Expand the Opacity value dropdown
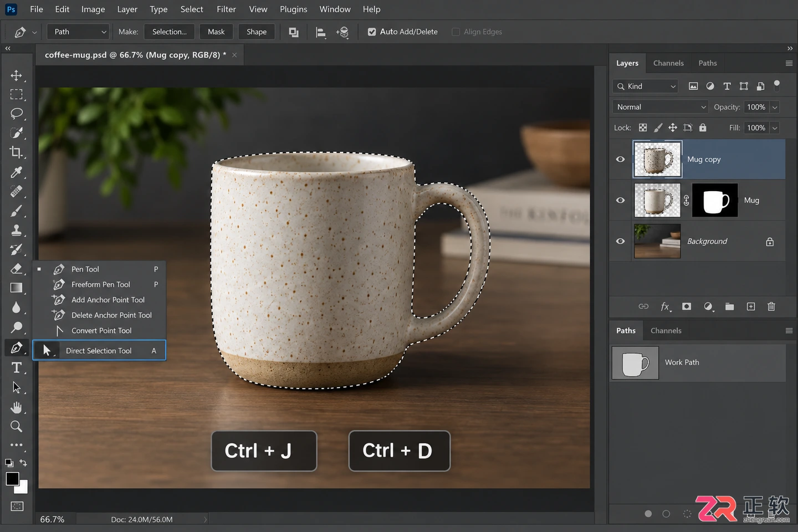Screen dimensions: 798x532 pyautogui.click(x=775, y=107)
